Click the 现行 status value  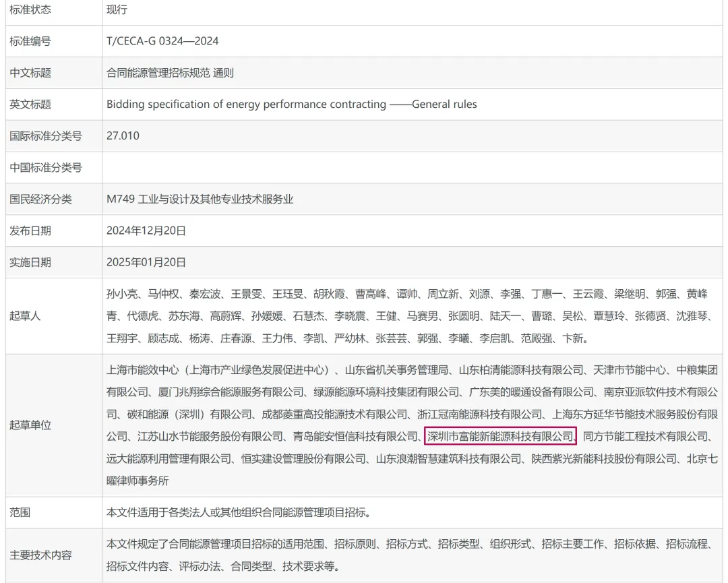click(117, 9)
